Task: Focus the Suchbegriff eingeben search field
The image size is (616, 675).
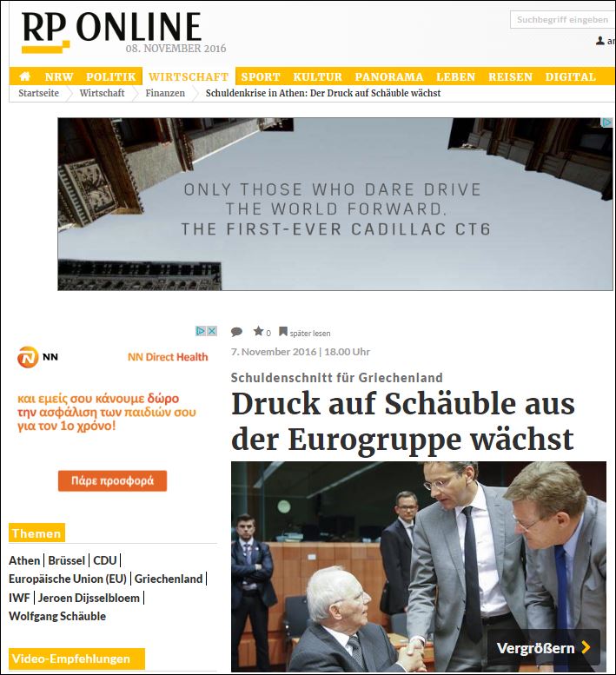Action: pyautogui.click(x=563, y=20)
